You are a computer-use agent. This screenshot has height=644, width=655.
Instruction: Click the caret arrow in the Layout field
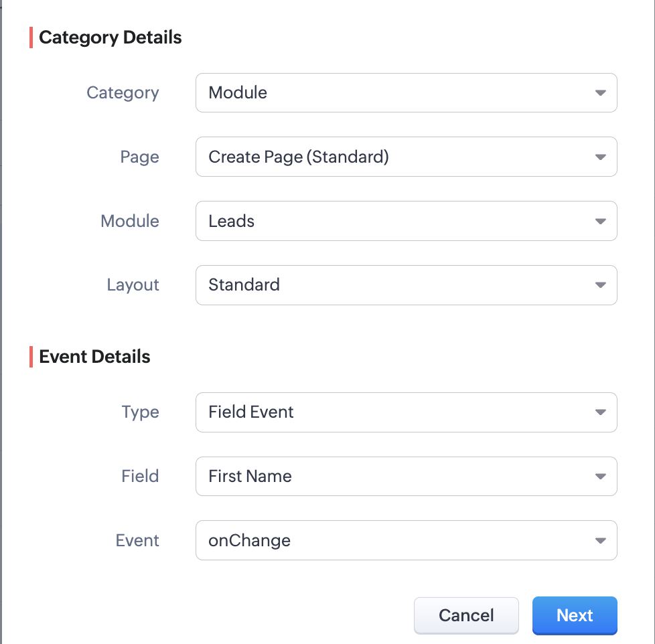pyautogui.click(x=600, y=285)
